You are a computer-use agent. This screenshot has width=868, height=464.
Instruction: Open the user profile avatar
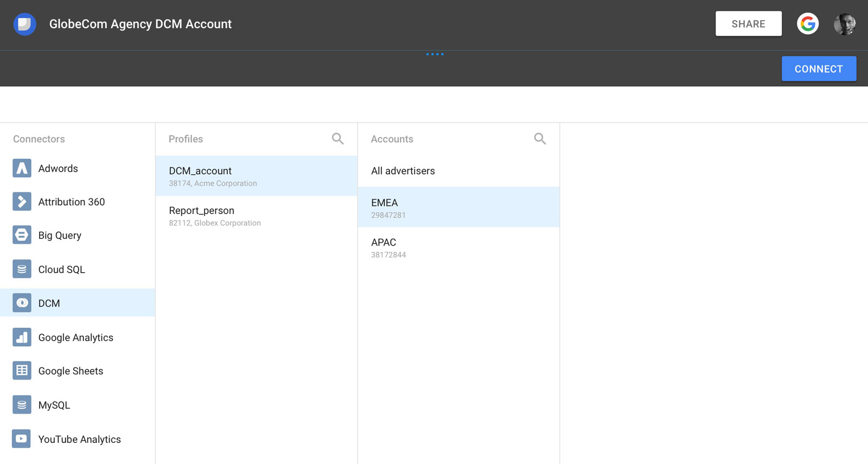click(845, 24)
